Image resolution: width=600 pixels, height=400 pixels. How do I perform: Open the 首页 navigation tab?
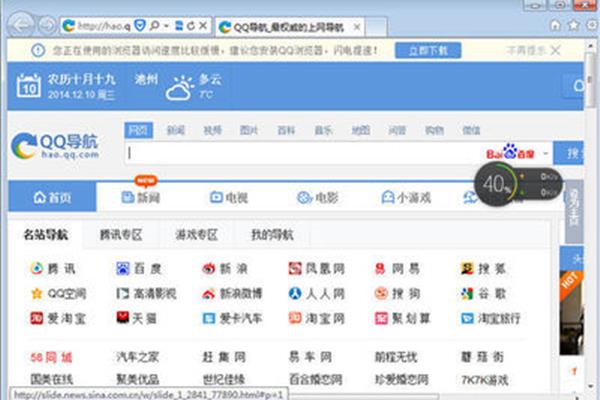coord(52,197)
